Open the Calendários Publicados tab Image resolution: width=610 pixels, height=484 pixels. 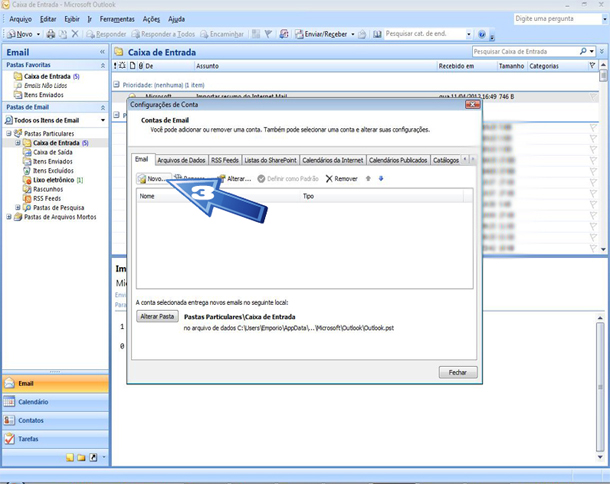[398, 160]
